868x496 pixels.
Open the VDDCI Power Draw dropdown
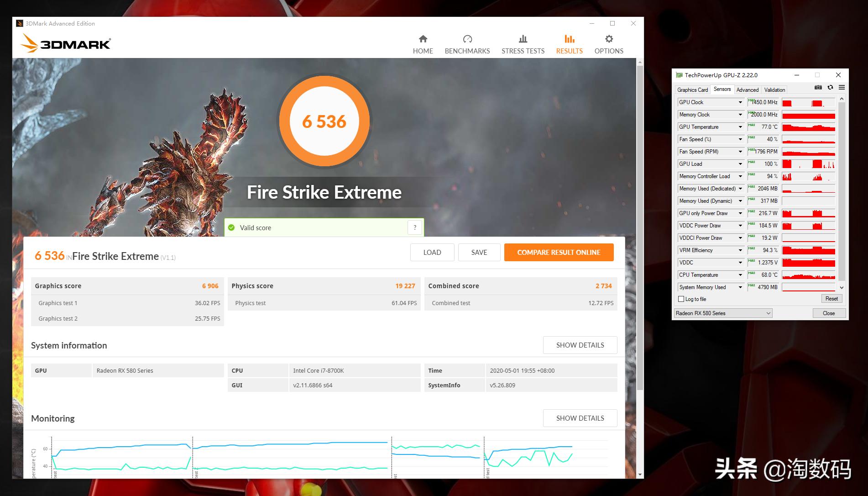coord(740,238)
